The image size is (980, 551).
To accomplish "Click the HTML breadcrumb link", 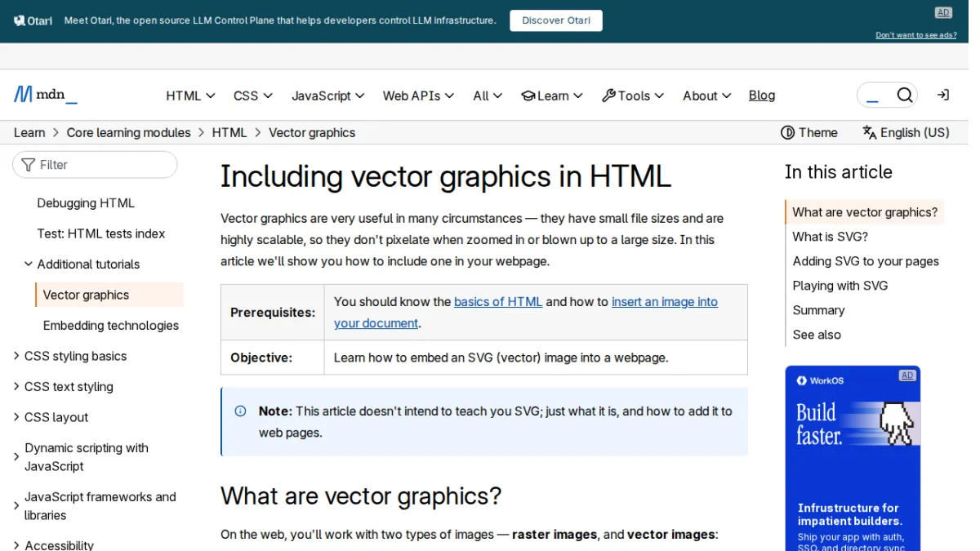I will [x=229, y=132].
